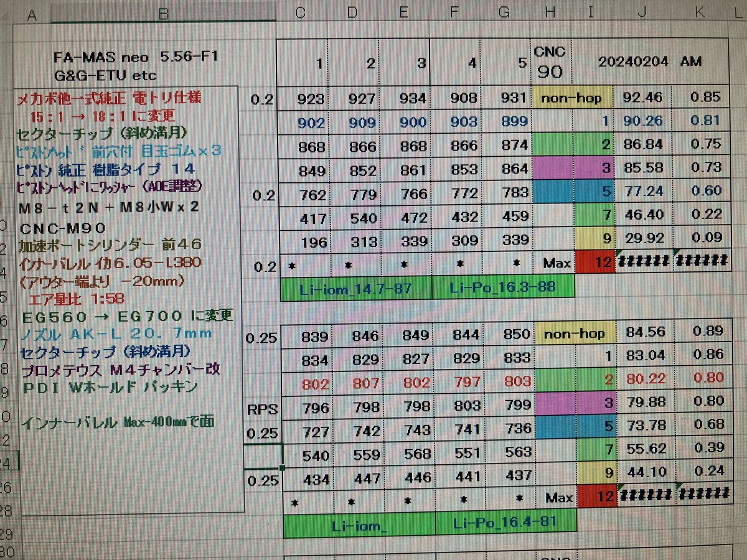Click the 'EG560 → EG700 に変更' text line
The image size is (747, 560).
(126, 316)
